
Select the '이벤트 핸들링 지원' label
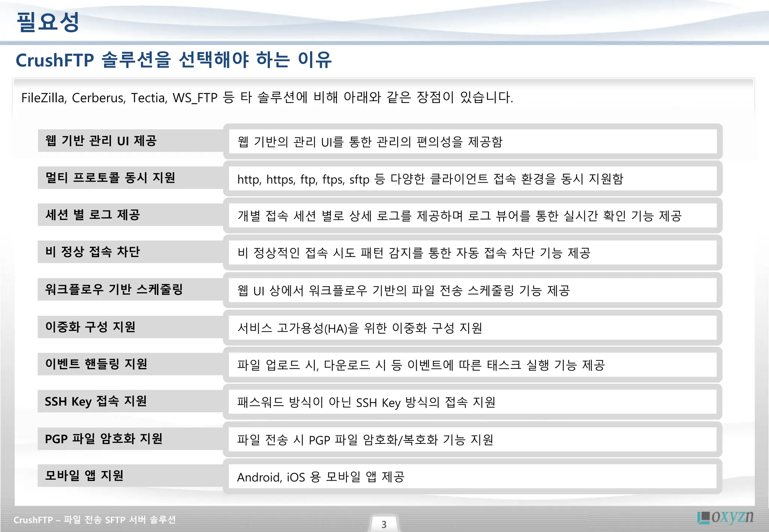click(96, 364)
